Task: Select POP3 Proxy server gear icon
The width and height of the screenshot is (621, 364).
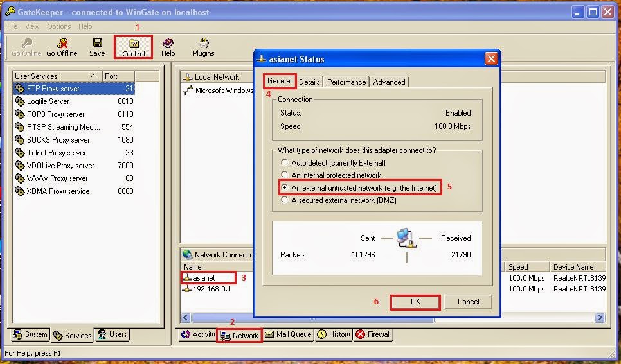Action: pyautogui.click(x=20, y=114)
